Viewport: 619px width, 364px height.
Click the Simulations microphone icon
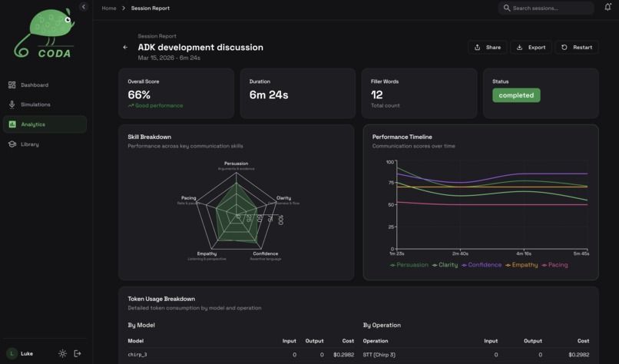tap(12, 104)
